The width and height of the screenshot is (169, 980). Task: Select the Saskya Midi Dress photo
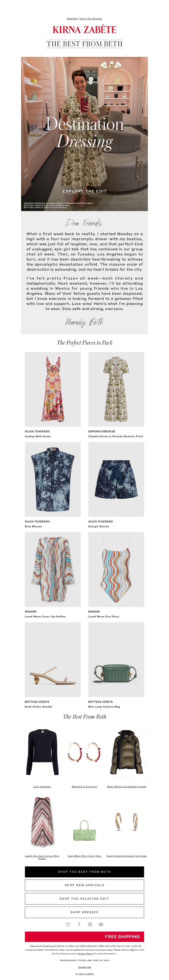click(x=53, y=389)
